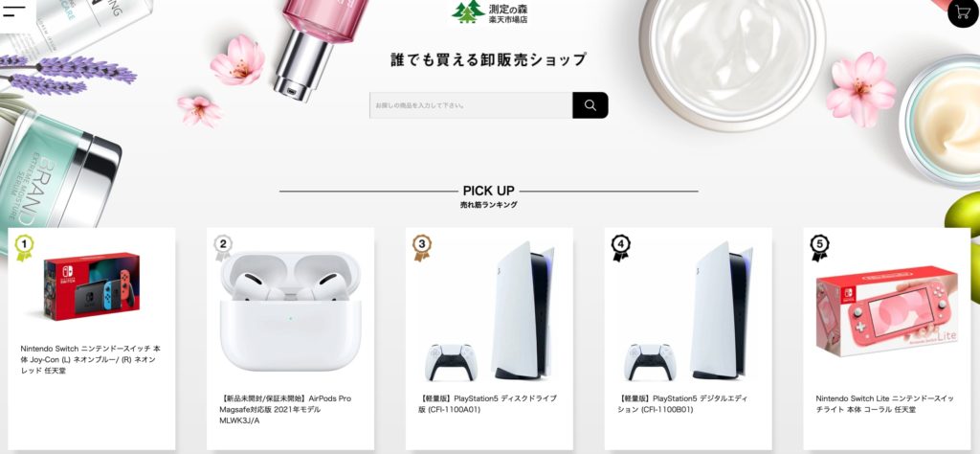Screen dimensions: 980x454
Task: Click the magnifying glass search button
Action: click(590, 105)
